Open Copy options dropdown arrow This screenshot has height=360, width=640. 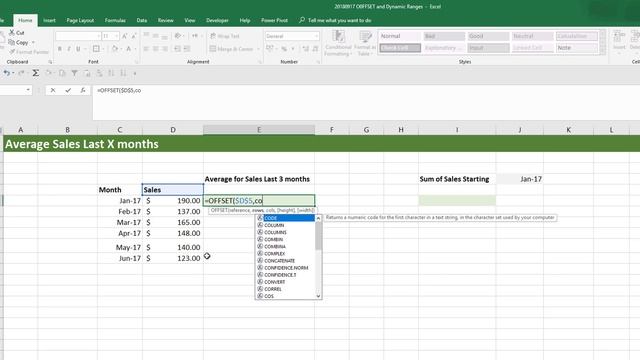[33, 42]
